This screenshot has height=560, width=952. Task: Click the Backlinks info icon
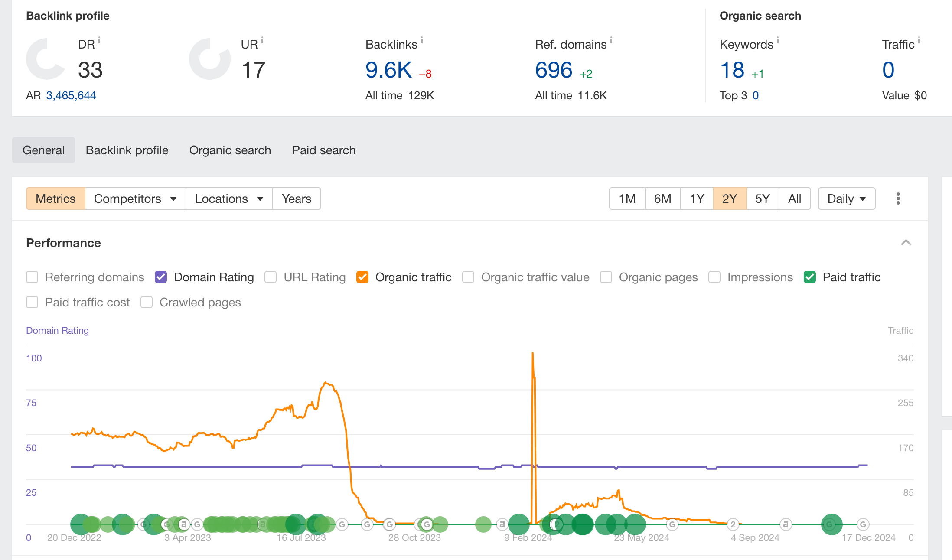422,40
